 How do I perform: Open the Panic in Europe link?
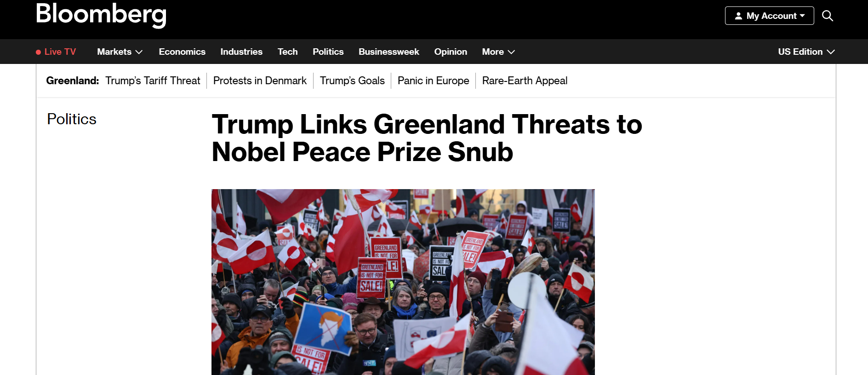pos(433,81)
